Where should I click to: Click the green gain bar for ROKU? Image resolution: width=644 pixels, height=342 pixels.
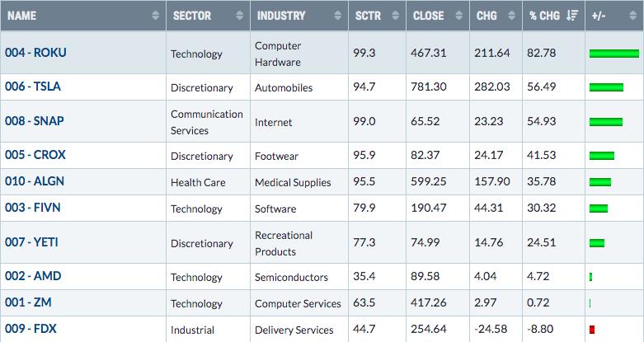click(x=613, y=54)
